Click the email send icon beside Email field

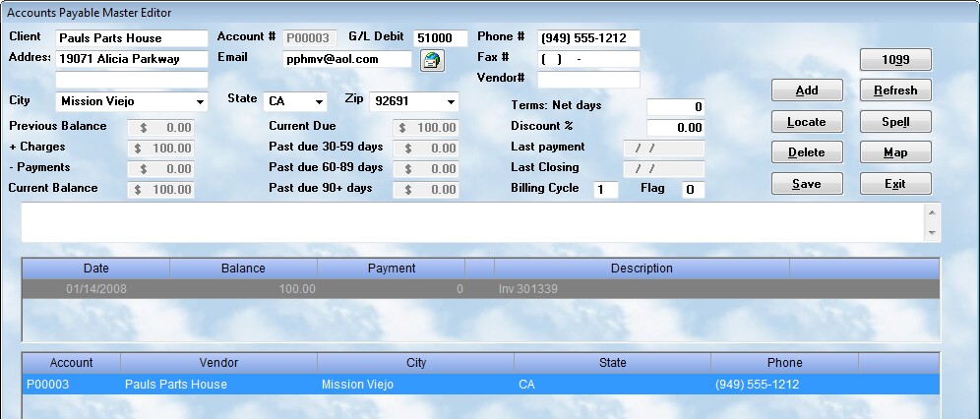(x=431, y=60)
